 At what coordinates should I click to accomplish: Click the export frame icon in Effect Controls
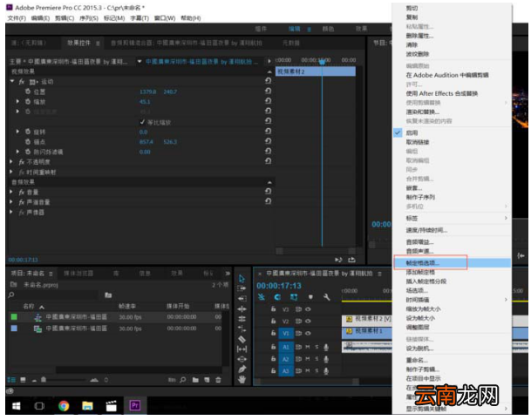[351, 260]
